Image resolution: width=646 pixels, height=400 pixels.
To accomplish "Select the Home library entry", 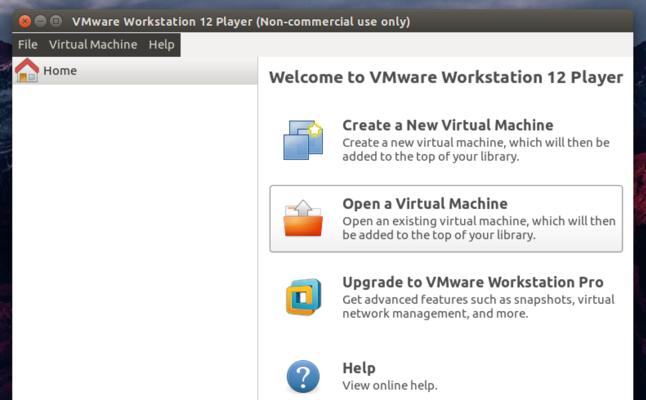I will [x=135, y=71].
